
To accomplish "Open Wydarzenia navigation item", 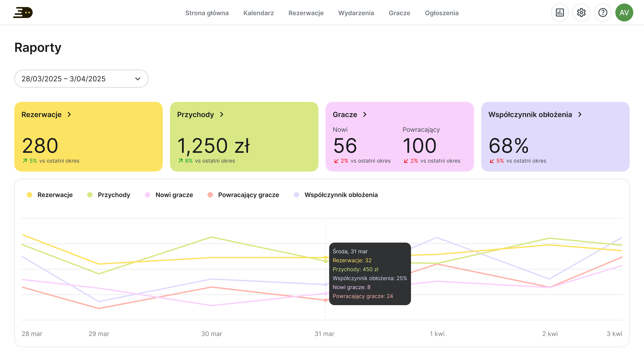I will pos(356,13).
